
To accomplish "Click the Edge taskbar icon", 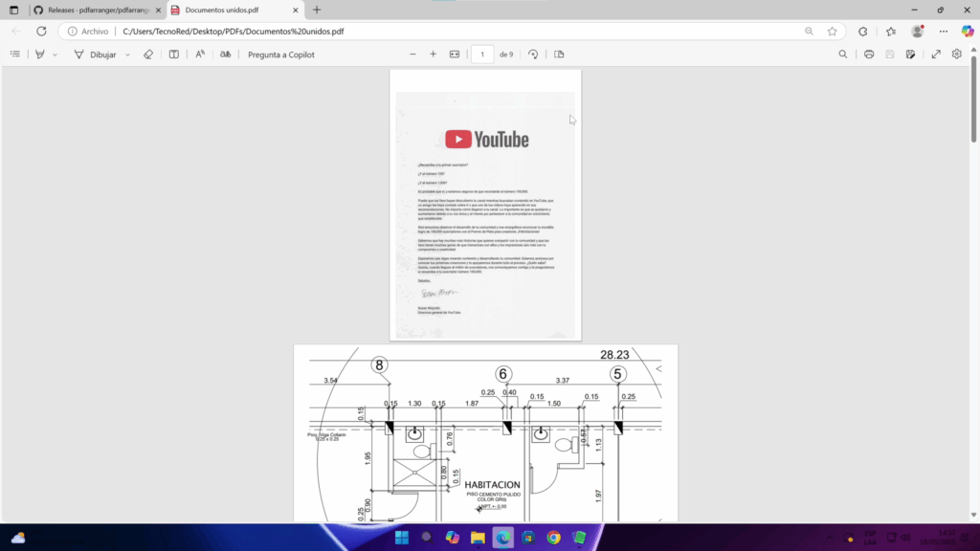I will pos(503,538).
